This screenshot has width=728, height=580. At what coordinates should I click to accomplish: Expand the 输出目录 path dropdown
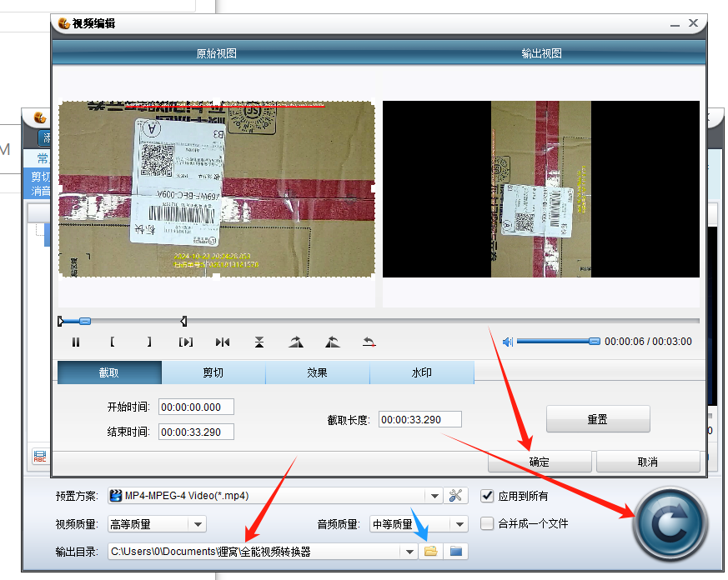[x=409, y=552]
